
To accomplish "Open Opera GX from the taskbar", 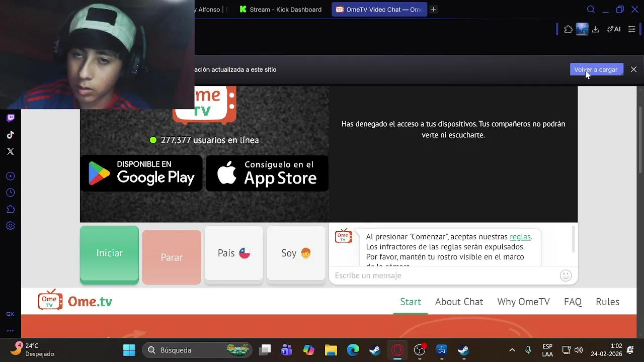I will coord(397,350).
